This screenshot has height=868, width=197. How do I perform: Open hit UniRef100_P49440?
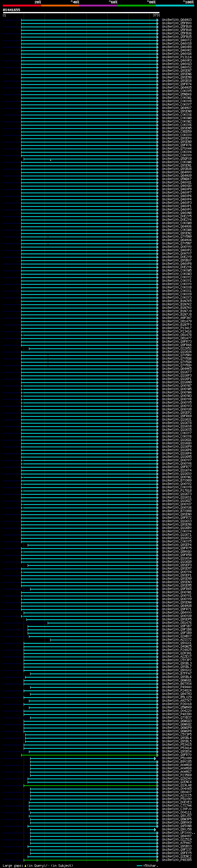click(x=177, y=687)
